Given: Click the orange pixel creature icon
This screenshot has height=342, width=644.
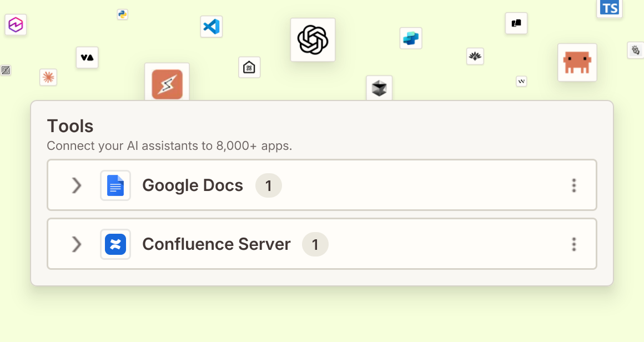Looking at the screenshot, I should point(577,62).
